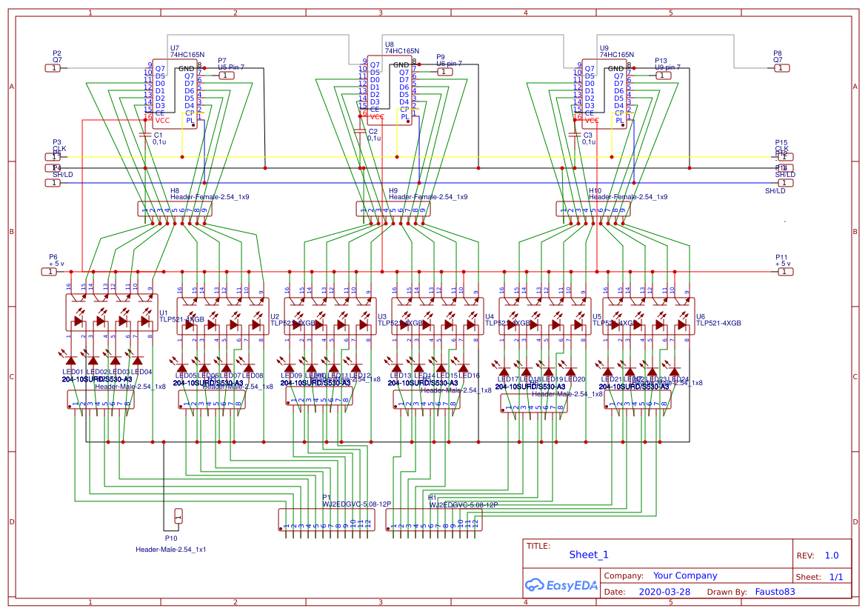Select the P6 +5v connector symbol

pyautogui.click(x=49, y=272)
